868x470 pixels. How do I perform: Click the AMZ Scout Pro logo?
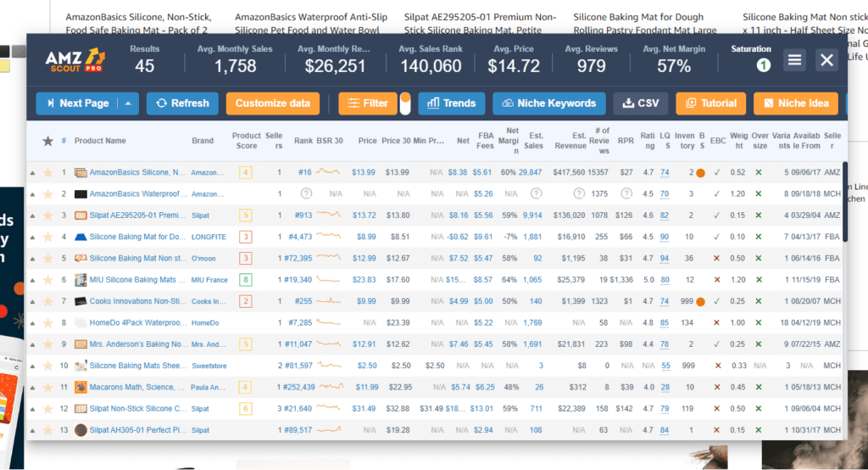(75, 60)
